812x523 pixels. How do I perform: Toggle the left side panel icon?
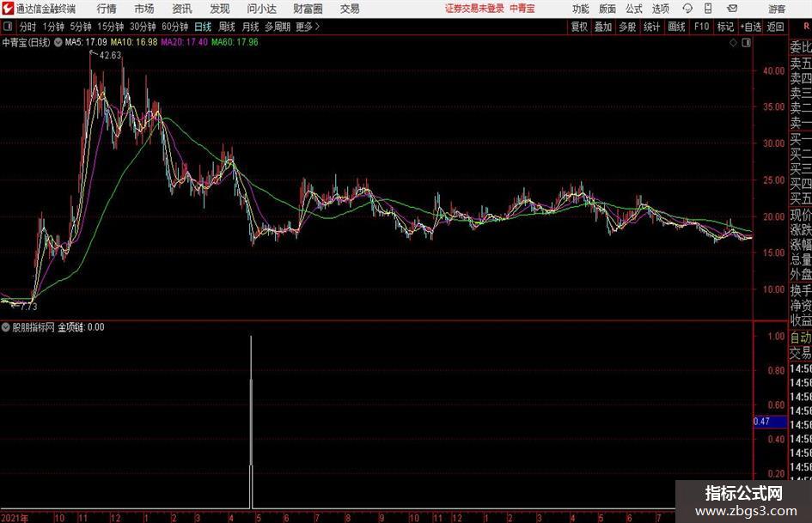[7, 27]
